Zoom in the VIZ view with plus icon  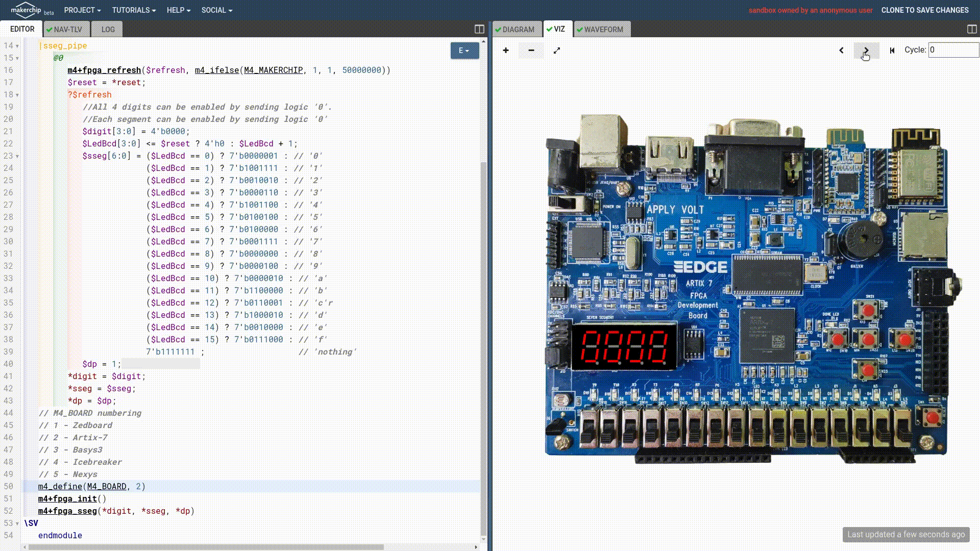click(505, 51)
